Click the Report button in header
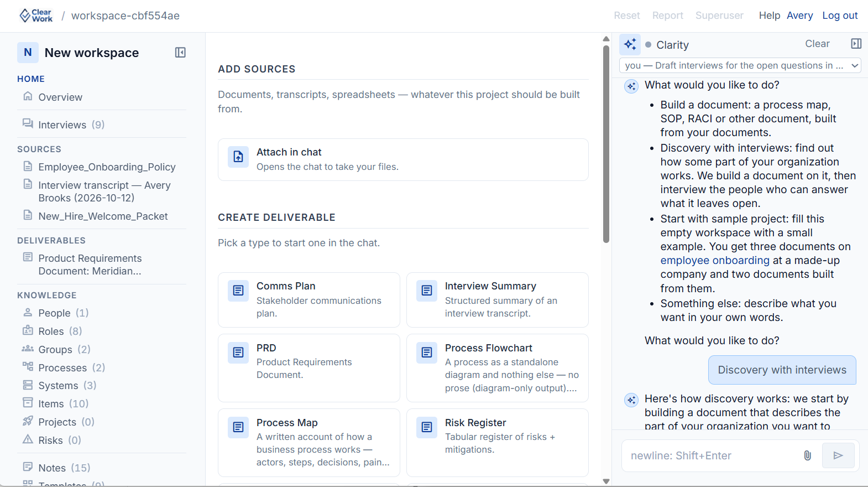Viewport: 868px width, 487px height. 668,15
